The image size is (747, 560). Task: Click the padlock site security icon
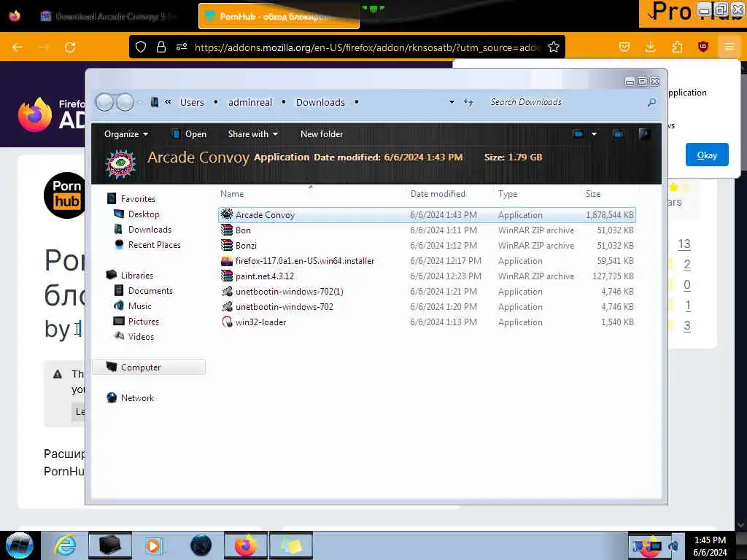pyautogui.click(x=161, y=47)
